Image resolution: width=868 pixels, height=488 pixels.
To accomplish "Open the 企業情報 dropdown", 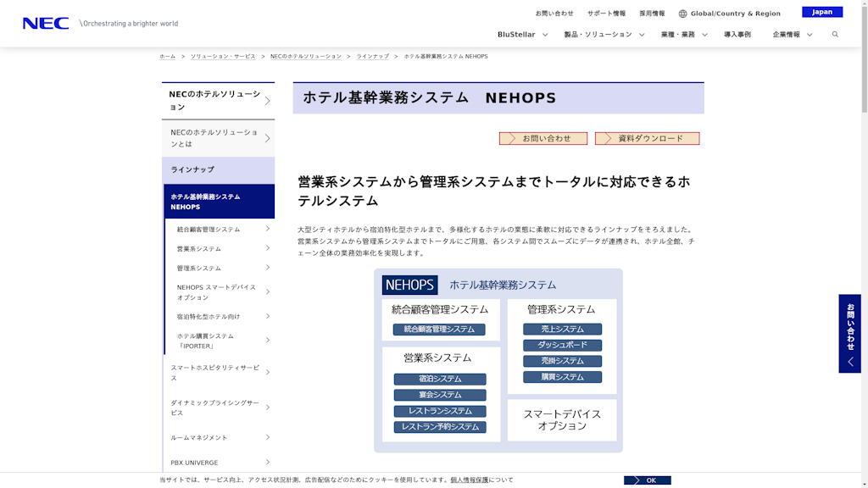I will coord(792,35).
